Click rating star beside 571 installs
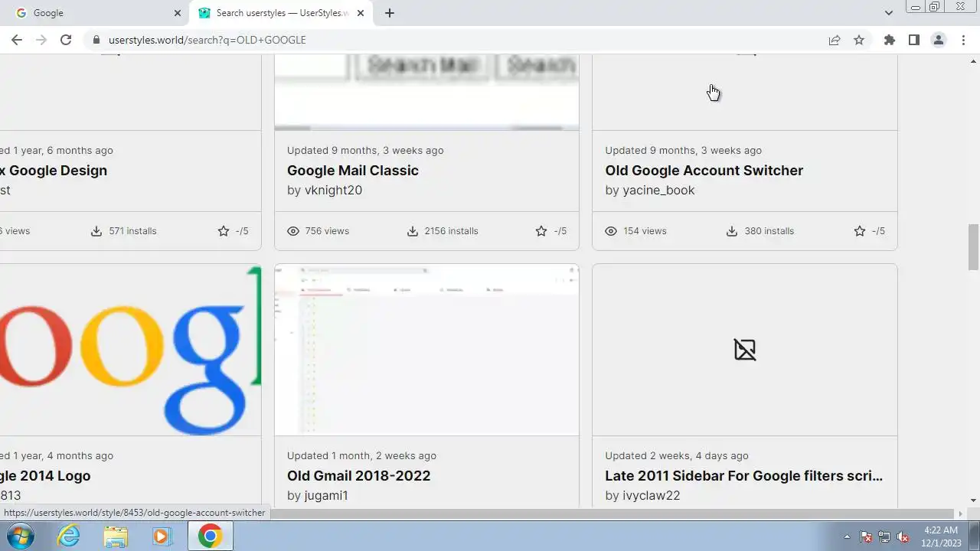Screen dimensions: 980x551 click(x=224, y=230)
